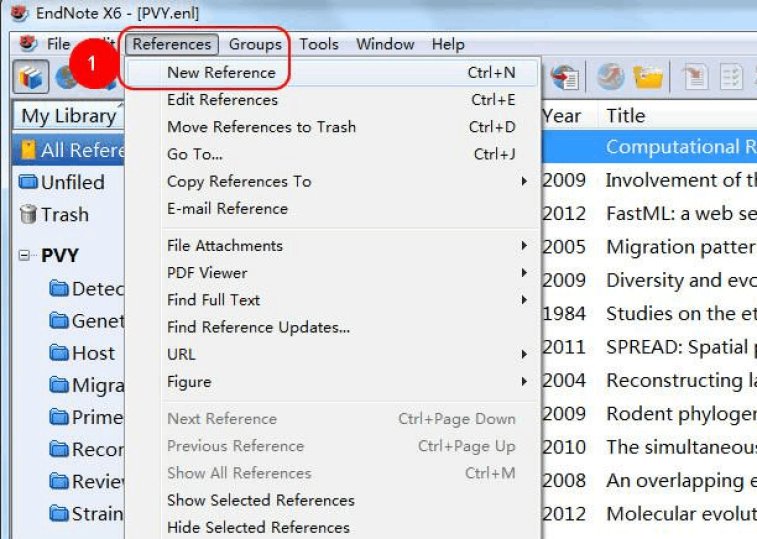
Task: Select Hide Selected References entry
Action: pos(332,527)
